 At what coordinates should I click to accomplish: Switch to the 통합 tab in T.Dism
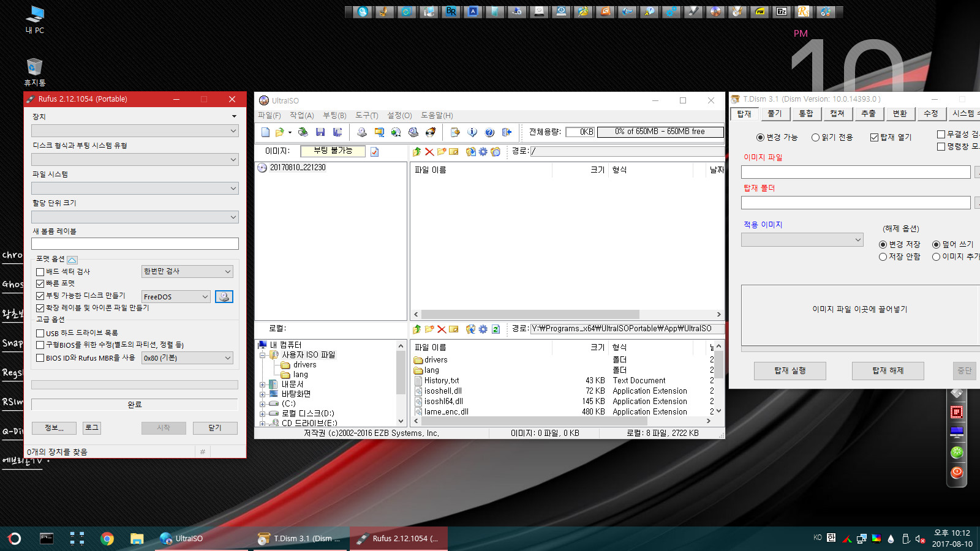click(806, 114)
